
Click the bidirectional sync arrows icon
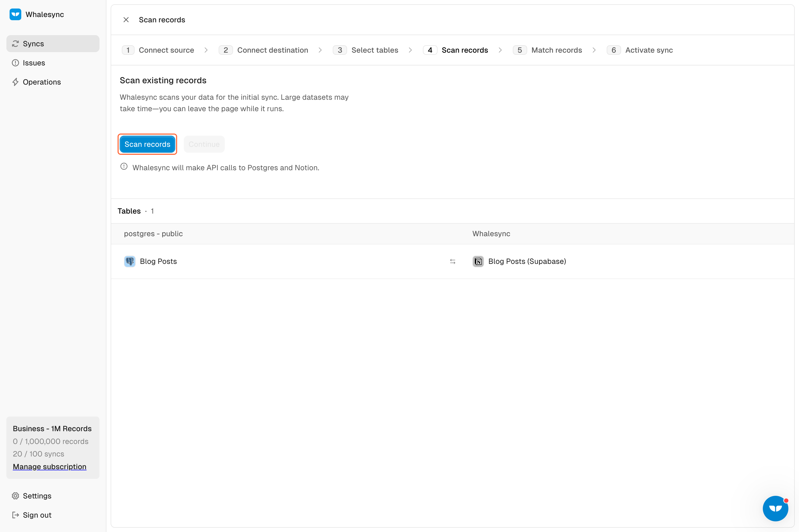pyautogui.click(x=453, y=261)
